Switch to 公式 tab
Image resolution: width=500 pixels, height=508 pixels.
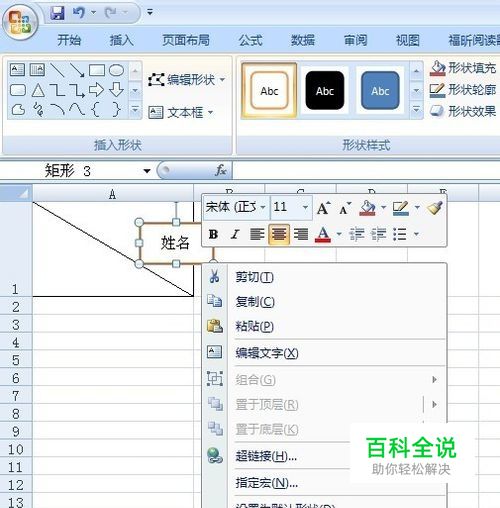250,40
